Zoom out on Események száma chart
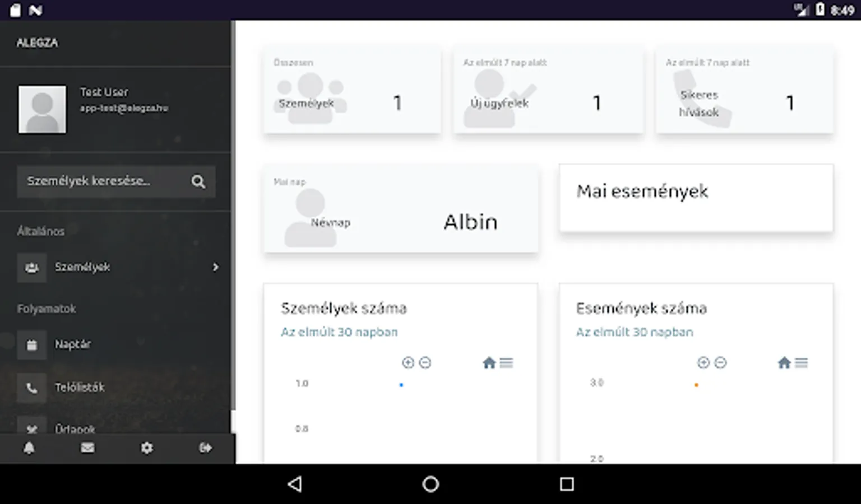This screenshot has height=504, width=861. click(721, 363)
